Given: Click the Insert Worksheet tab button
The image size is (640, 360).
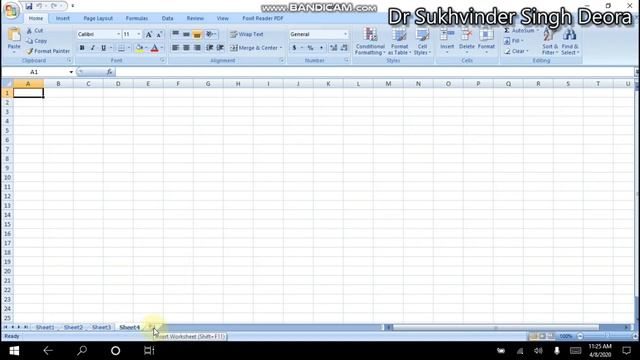Looking at the screenshot, I should pyautogui.click(x=153, y=327).
